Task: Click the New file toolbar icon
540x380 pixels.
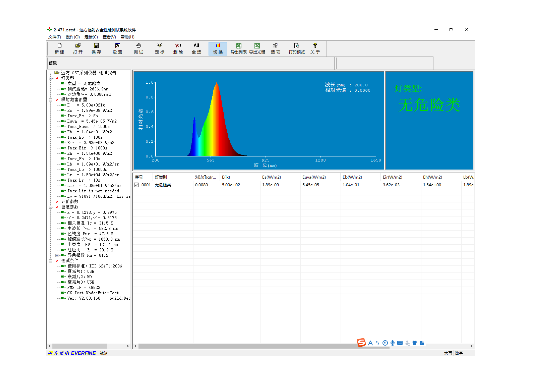Action: (x=59, y=48)
